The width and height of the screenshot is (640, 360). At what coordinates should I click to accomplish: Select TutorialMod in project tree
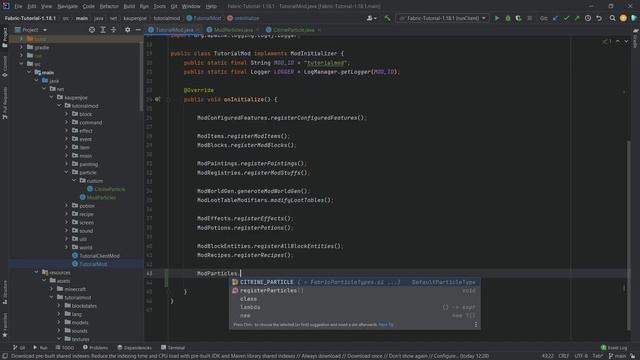pos(89,264)
